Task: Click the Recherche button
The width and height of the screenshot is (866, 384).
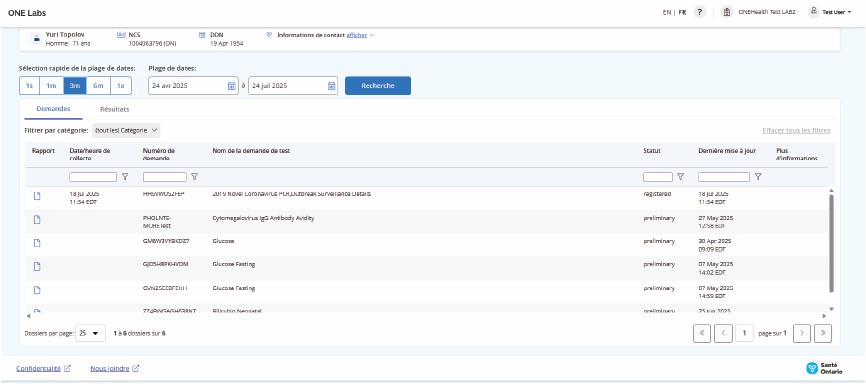Action: (378, 86)
